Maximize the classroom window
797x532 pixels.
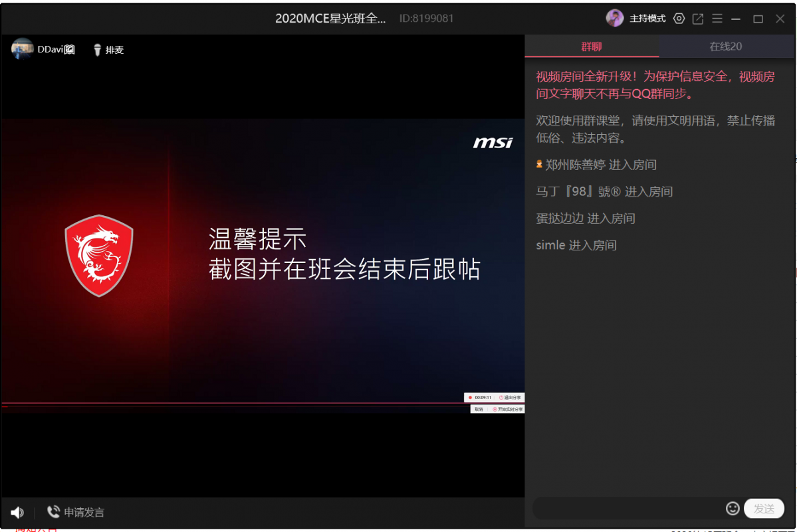tap(758, 19)
